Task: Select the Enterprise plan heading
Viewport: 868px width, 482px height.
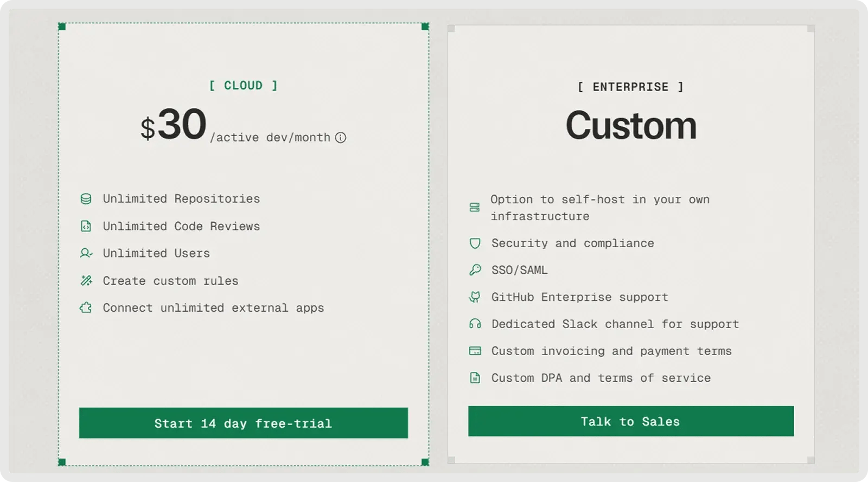Action: coord(630,87)
